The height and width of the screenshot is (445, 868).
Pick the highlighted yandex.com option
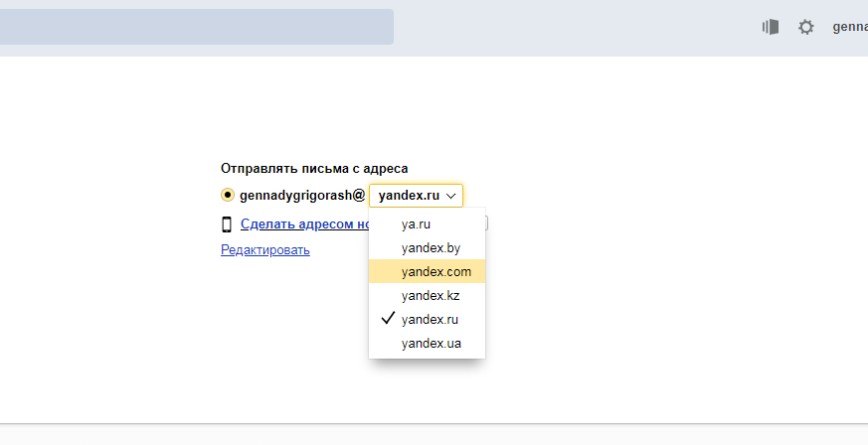click(435, 271)
